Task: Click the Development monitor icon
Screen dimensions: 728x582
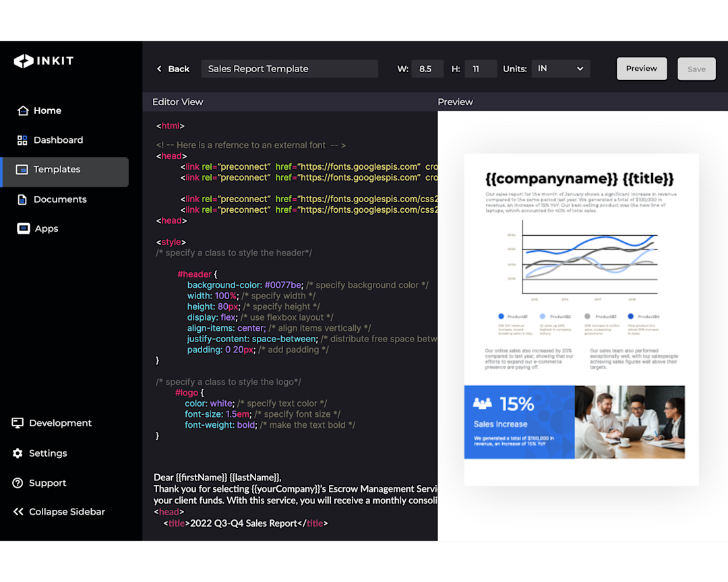Action: (18, 423)
